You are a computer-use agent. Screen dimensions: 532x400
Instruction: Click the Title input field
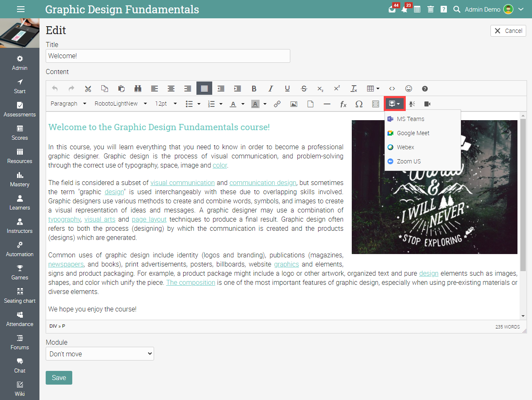(168, 56)
